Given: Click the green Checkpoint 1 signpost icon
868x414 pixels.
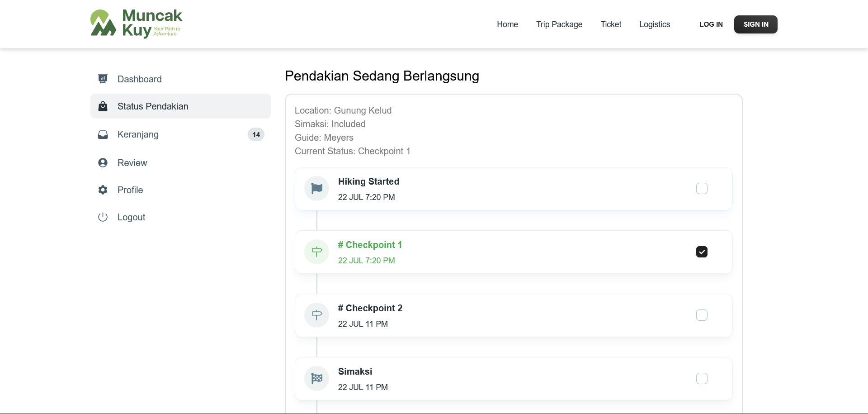Looking at the screenshot, I should click(317, 252).
